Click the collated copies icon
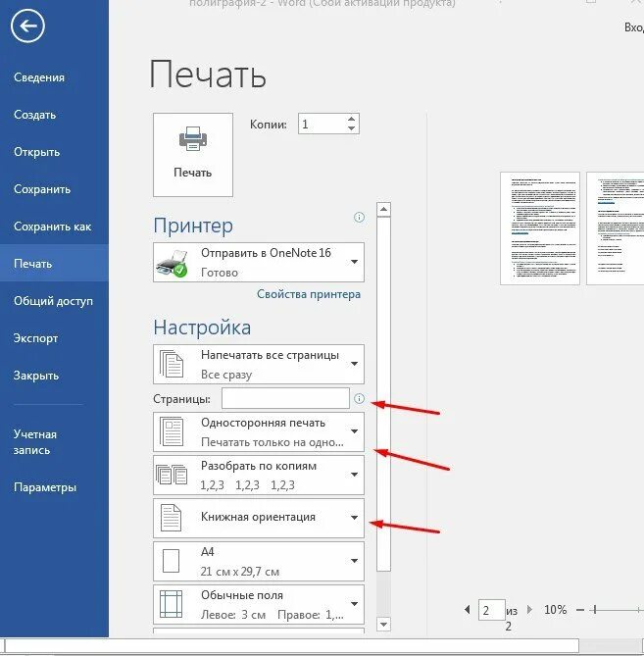 click(x=172, y=475)
